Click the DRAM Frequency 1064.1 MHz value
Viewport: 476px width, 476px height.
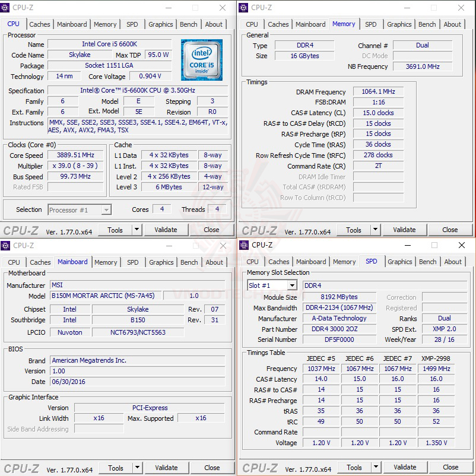[x=378, y=91]
